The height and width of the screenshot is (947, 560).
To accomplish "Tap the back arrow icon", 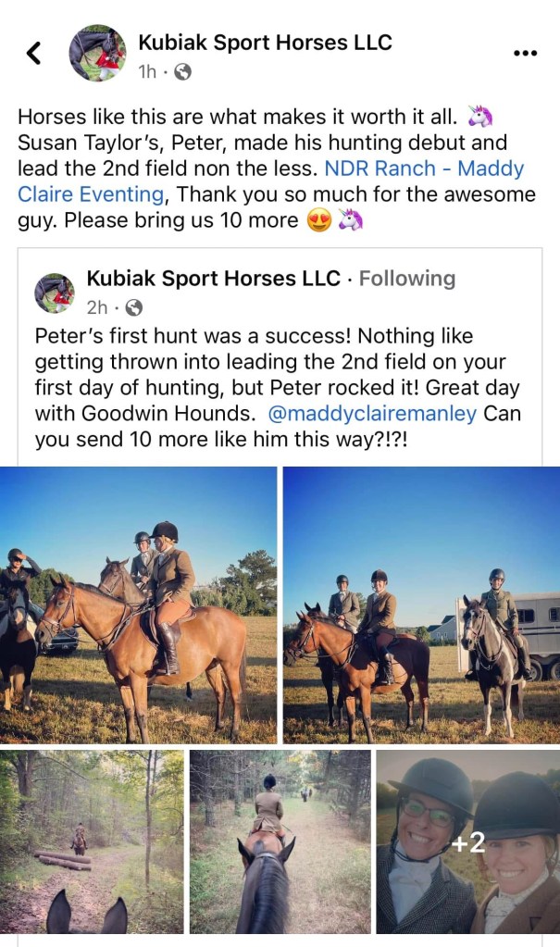I will 34,54.
